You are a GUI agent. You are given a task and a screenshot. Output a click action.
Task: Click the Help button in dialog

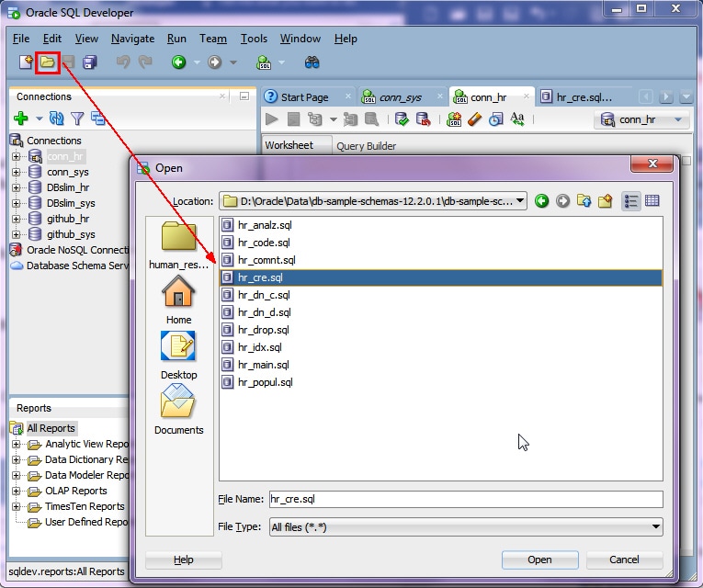pos(184,560)
